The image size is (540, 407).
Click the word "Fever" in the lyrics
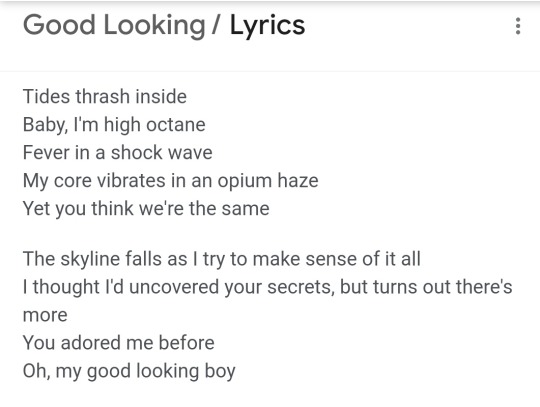pyautogui.click(x=46, y=153)
